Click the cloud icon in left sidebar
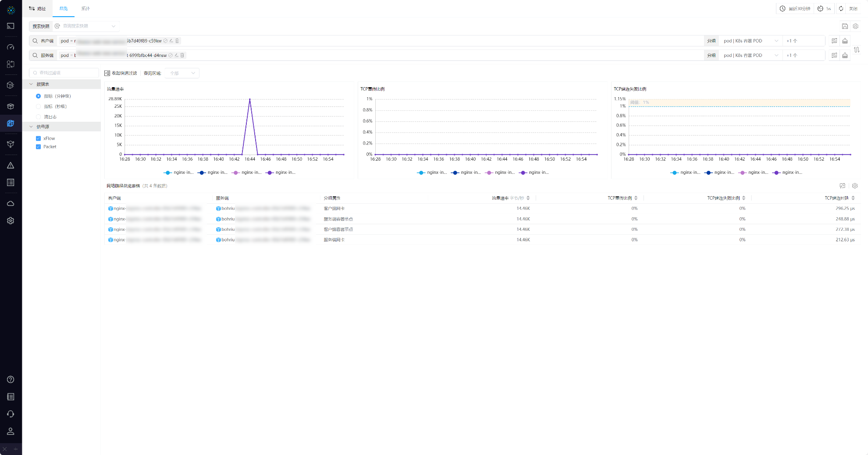This screenshot has height=455, width=868. tap(11, 204)
